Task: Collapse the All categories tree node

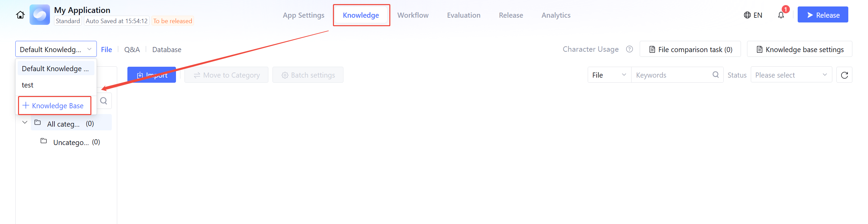Action: (25, 123)
